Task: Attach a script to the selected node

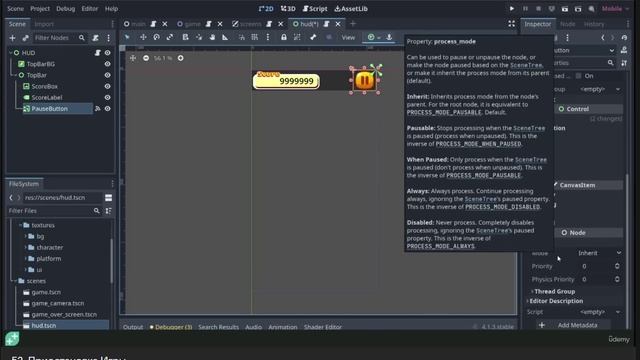Action: click(x=95, y=38)
